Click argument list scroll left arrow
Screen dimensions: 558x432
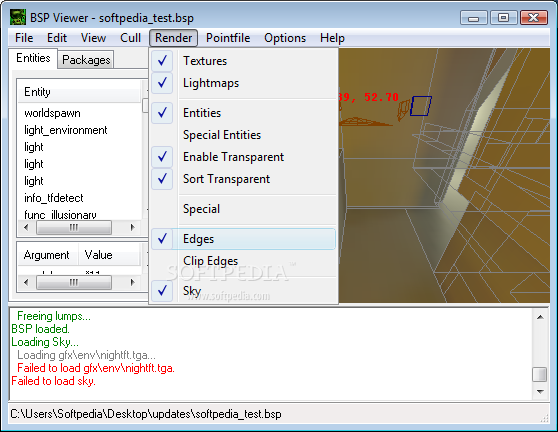click(x=26, y=283)
